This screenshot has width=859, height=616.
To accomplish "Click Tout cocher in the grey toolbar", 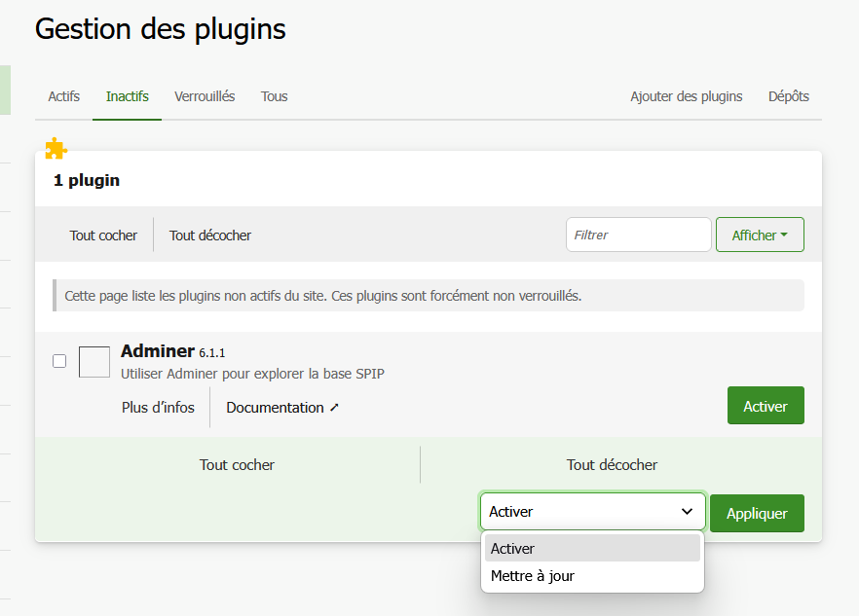I will point(103,236).
